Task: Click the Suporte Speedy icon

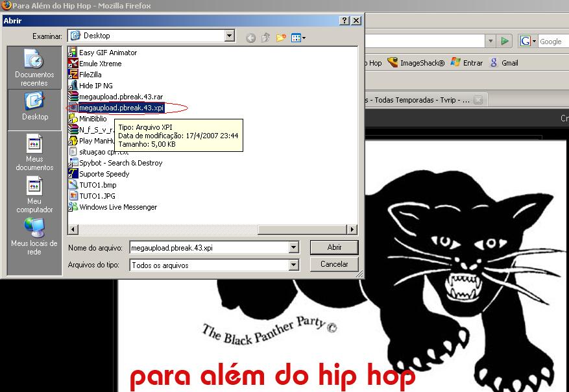Action: point(73,174)
